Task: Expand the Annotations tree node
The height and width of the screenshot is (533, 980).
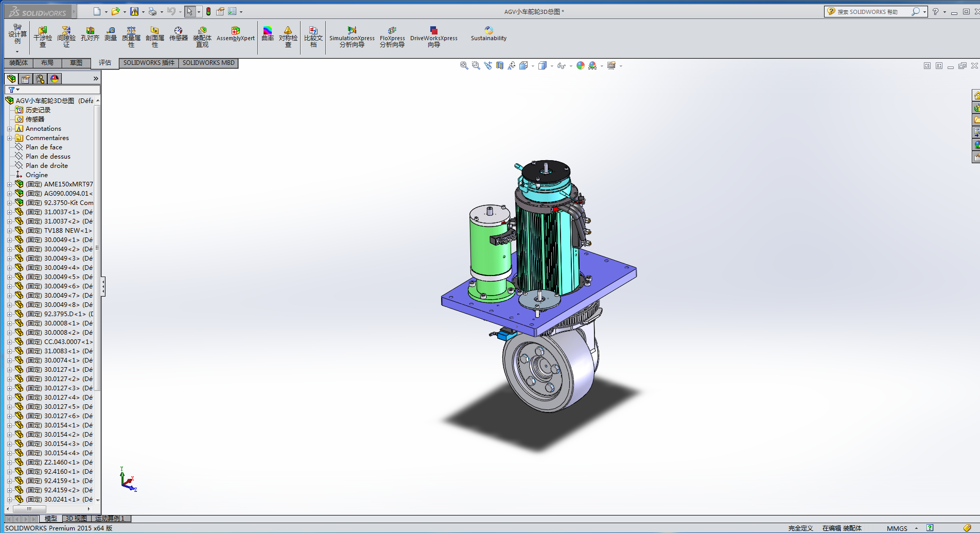Action: tap(9, 129)
